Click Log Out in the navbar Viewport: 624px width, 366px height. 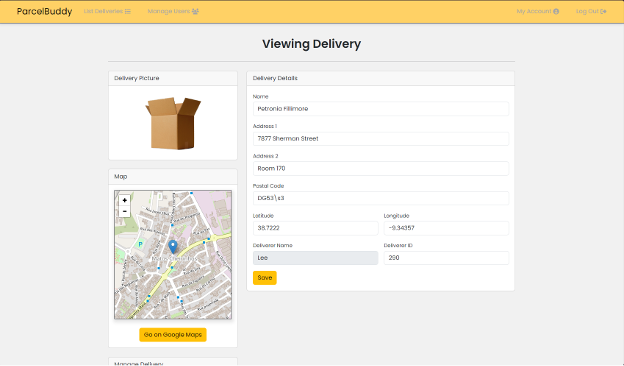(x=591, y=11)
